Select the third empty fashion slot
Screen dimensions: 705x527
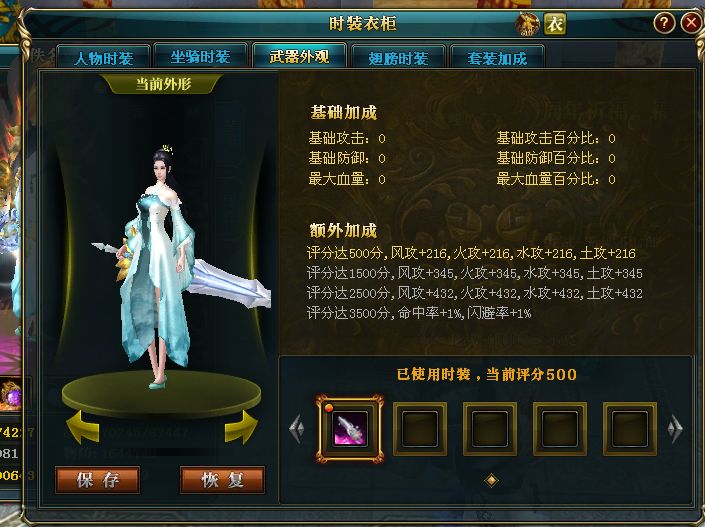pyautogui.click(x=490, y=429)
